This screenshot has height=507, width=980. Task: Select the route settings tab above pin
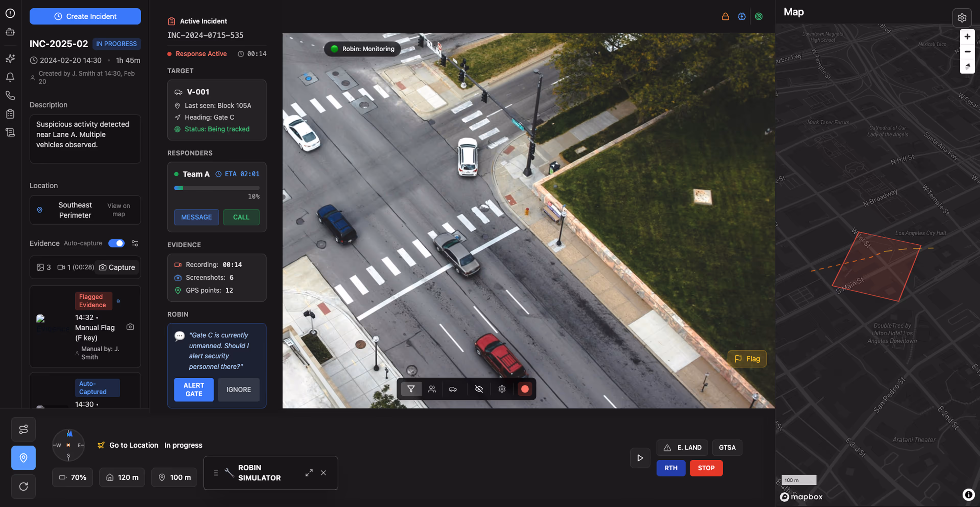[x=23, y=429]
